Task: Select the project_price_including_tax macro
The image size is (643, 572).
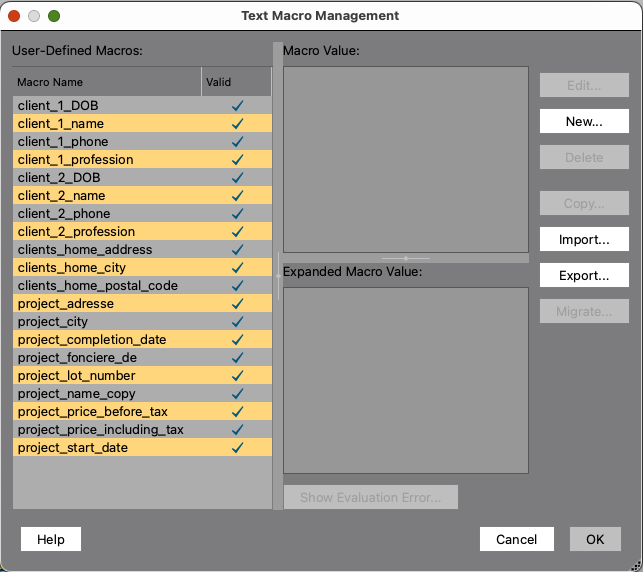Action: point(142,429)
